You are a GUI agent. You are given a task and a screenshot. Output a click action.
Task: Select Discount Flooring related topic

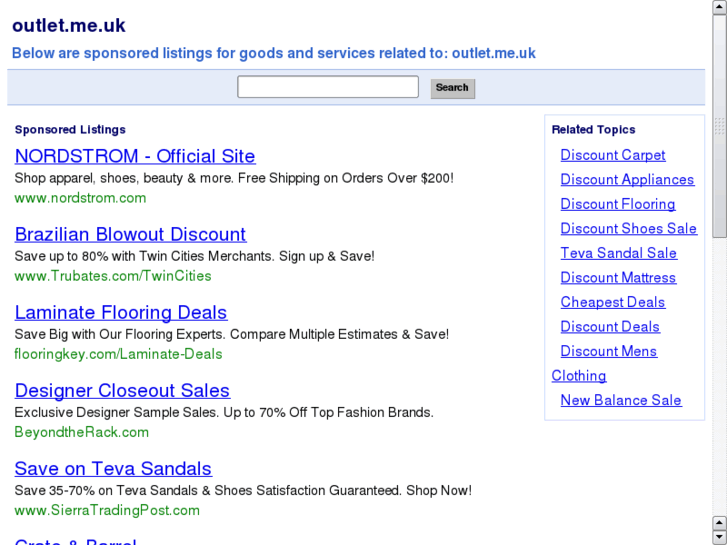coord(618,204)
